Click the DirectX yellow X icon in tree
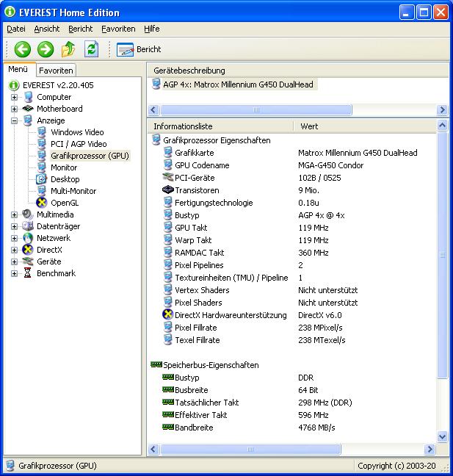 click(x=28, y=250)
